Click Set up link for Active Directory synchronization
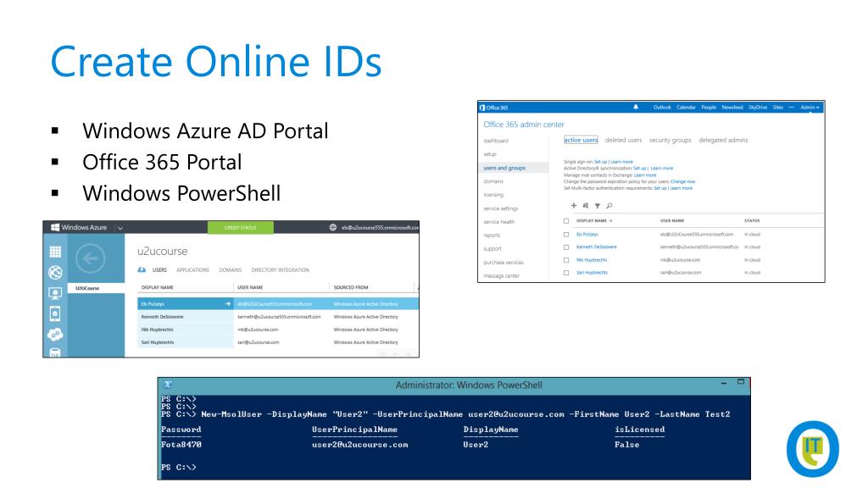Viewport: 868px width, 488px height. click(639, 169)
